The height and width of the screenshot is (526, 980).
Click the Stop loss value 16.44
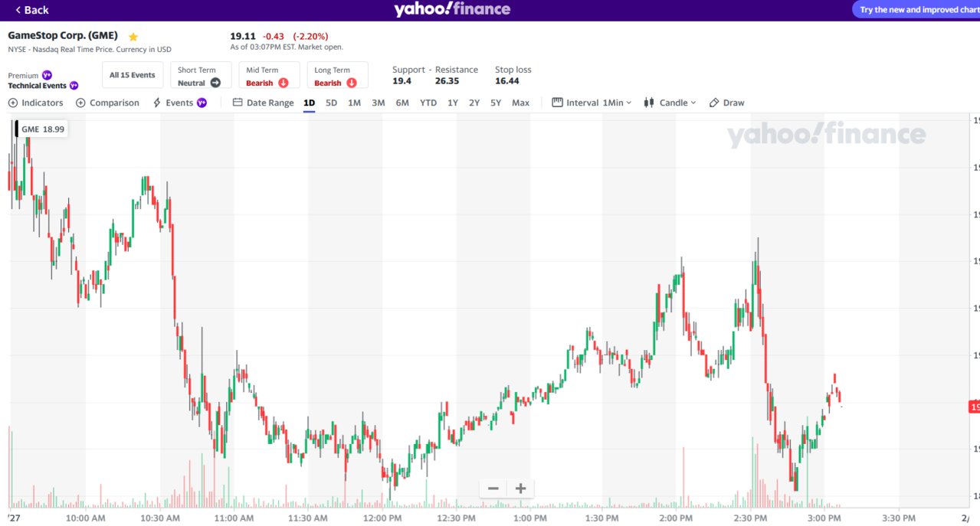(506, 81)
